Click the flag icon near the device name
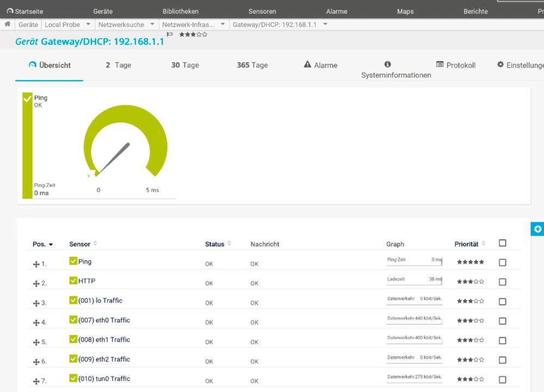544x392 pixels. tap(170, 34)
